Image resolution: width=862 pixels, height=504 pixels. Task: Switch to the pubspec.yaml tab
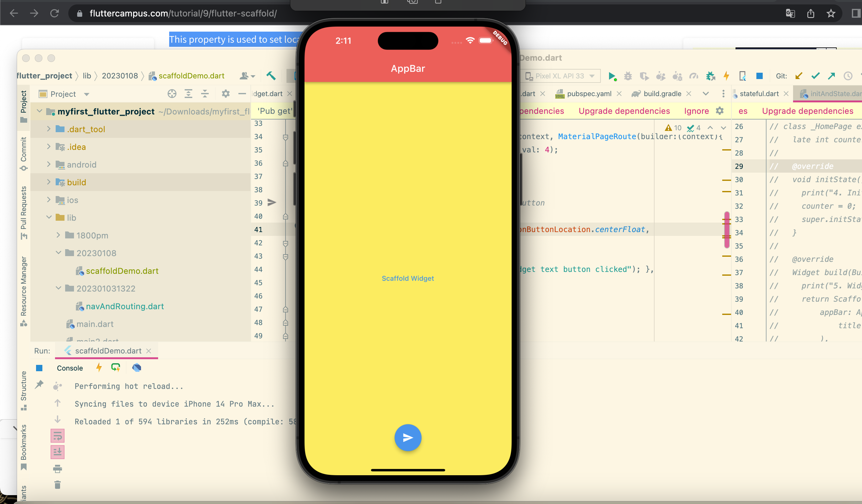(588, 94)
